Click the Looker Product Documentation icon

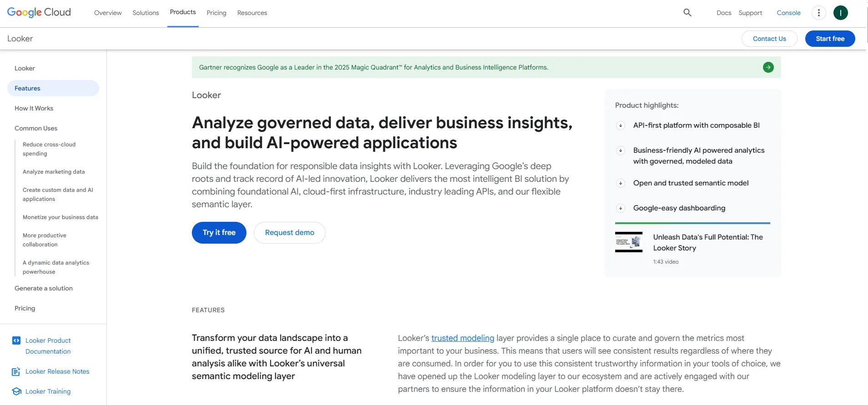coord(16,340)
